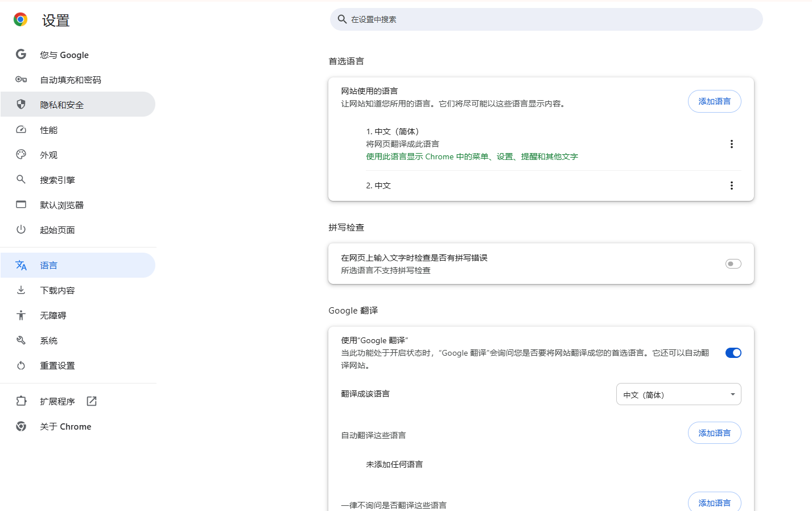Open 关于 Chrome page
812x511 pixels.
tap(78, 426)
